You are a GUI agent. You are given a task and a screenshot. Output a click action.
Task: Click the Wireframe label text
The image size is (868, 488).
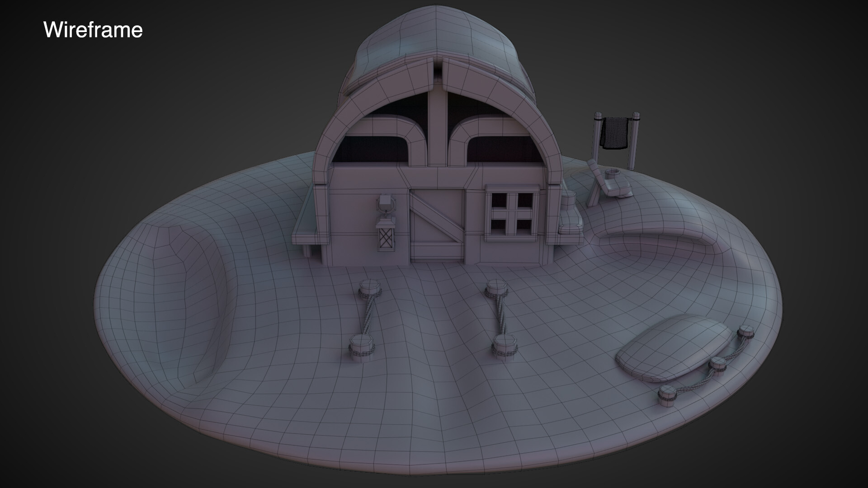pos(93,30)
